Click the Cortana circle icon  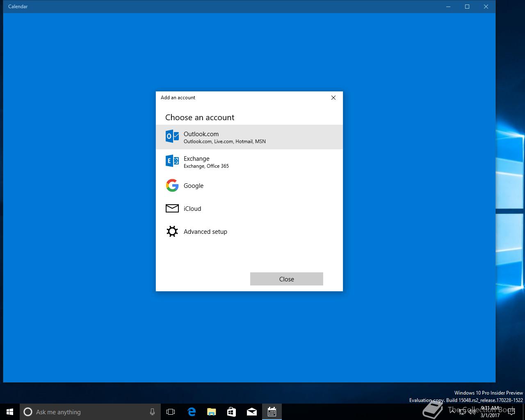point(28,412)
